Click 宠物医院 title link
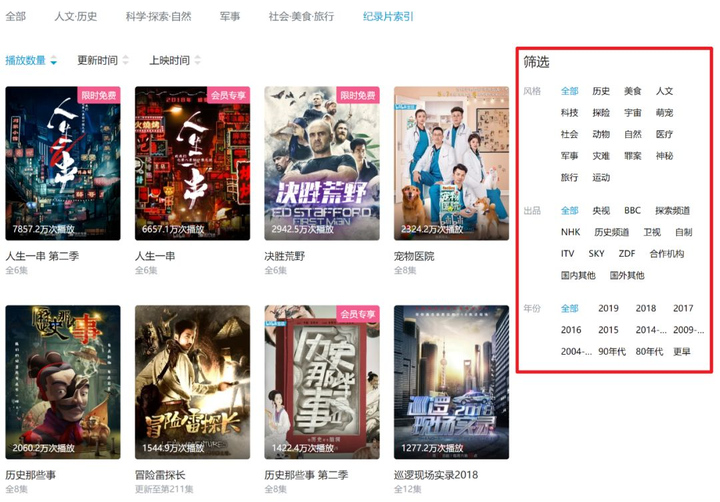The width and height of the screenshot is (720, 502). pos(414,256)
